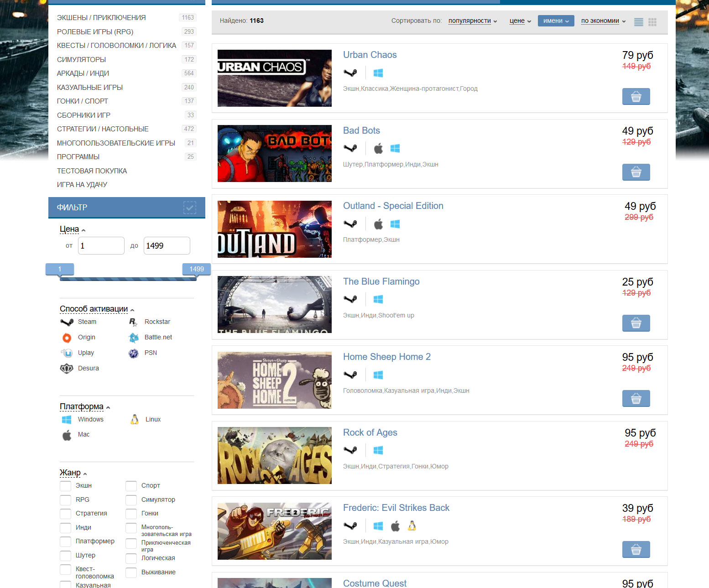Image resolution: width=709 pixels, height=588 pixels.
Task: Open The Blue Flamingo title link
Action: click(x=381, y=281)
